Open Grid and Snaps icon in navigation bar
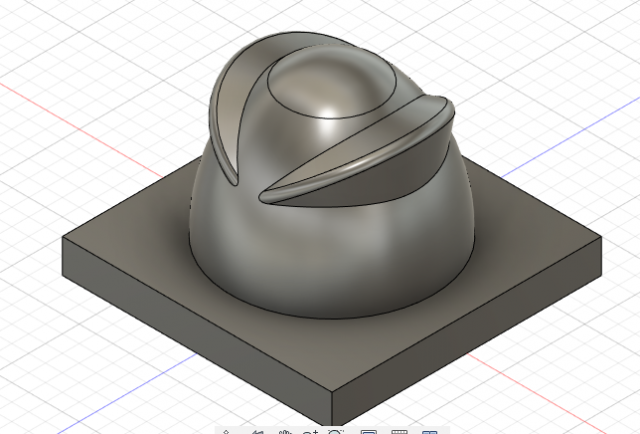This screenshot has height=434, width=640. [x=399, y=432]
